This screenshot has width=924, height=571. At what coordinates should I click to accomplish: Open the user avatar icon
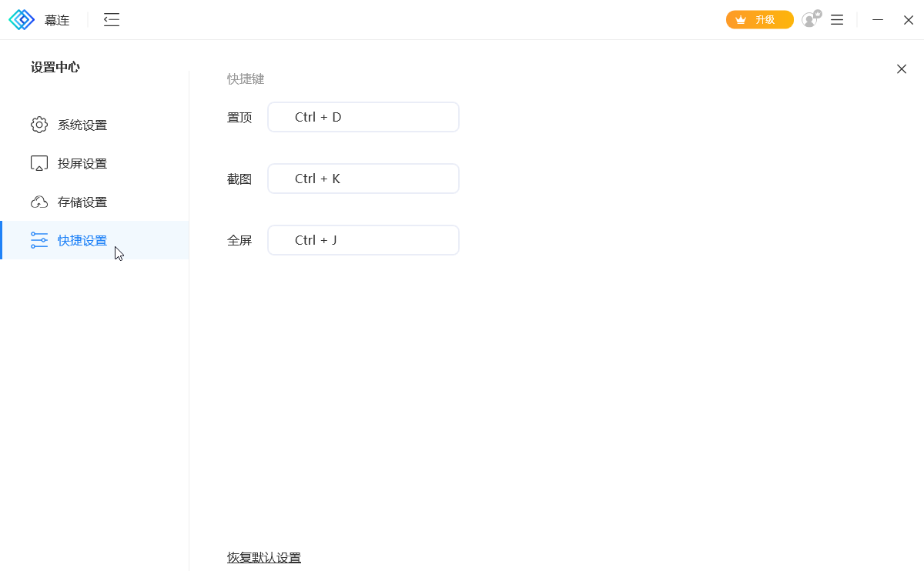pyautogui.click(x=808, y=21)
